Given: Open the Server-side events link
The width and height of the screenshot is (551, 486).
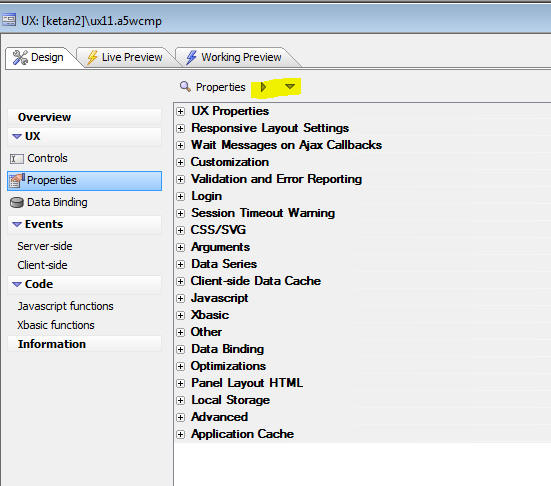Looking at the screenshot, I should point(45,246).
